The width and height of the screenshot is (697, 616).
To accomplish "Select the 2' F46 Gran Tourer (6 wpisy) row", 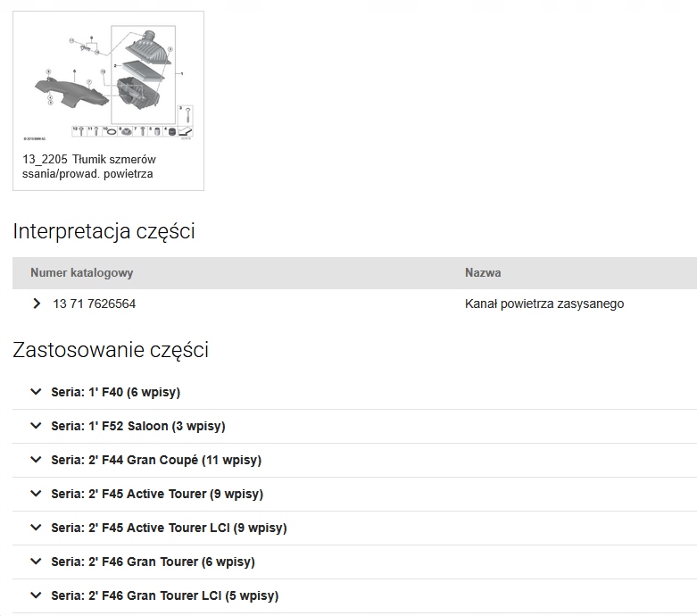I will [153, 562].
